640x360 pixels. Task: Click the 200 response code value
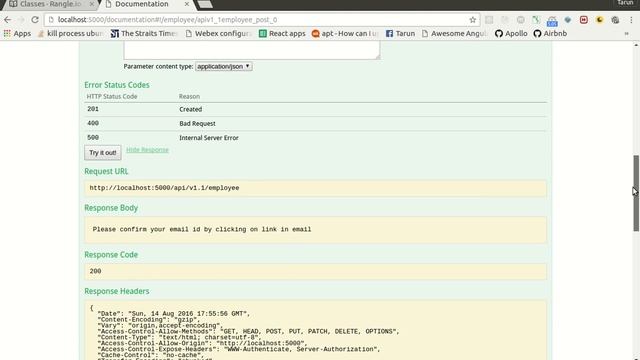[x=96, y=271]
